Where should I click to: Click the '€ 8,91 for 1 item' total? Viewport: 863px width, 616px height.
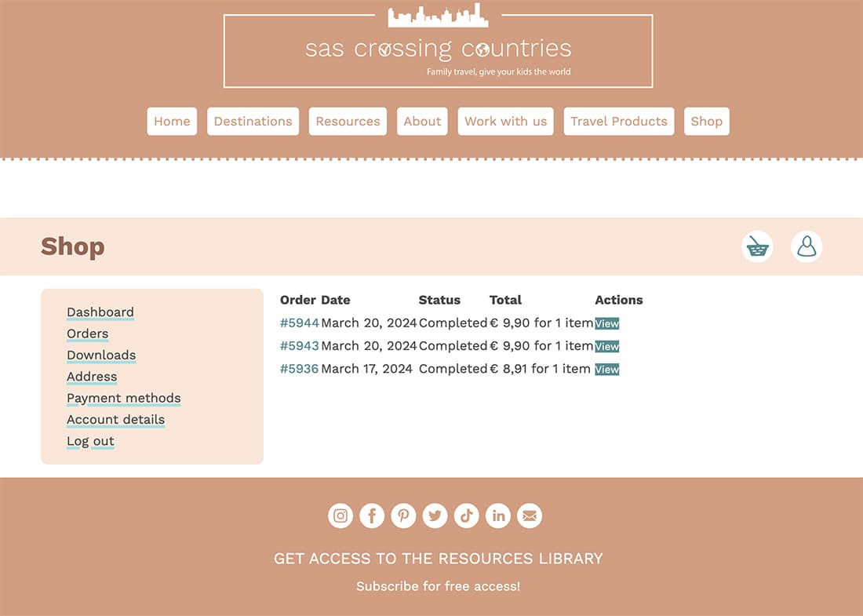click(540, 369)
